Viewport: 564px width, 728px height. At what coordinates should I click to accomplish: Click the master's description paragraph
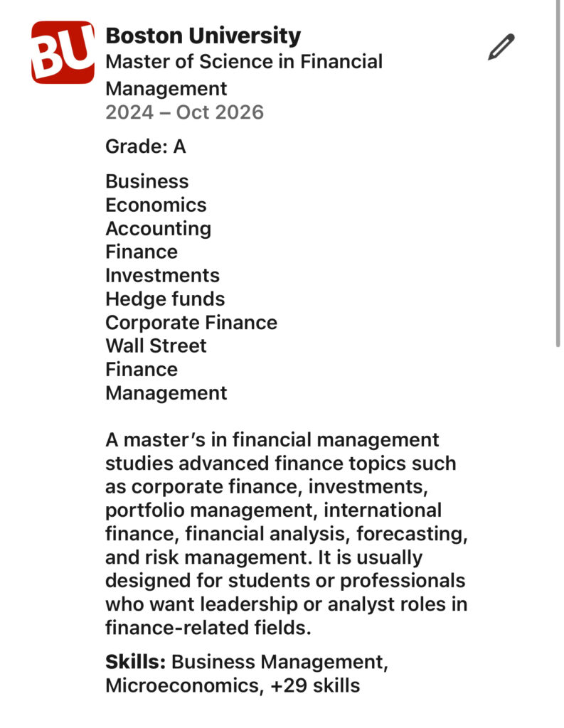click(x=286, y=533)
